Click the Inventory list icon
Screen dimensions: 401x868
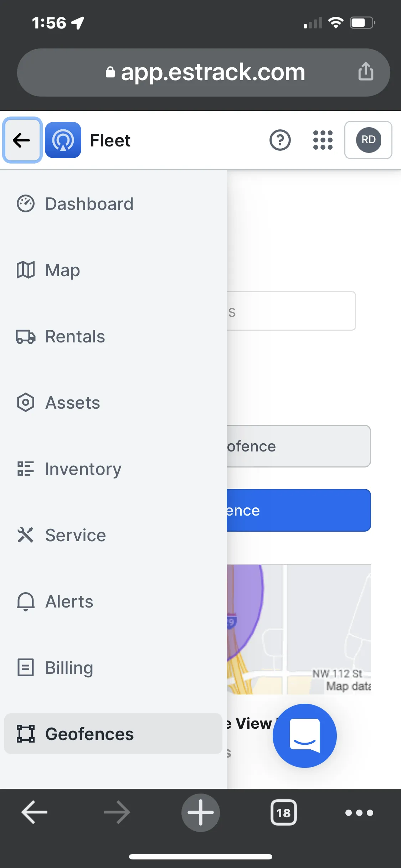[25, 469]
